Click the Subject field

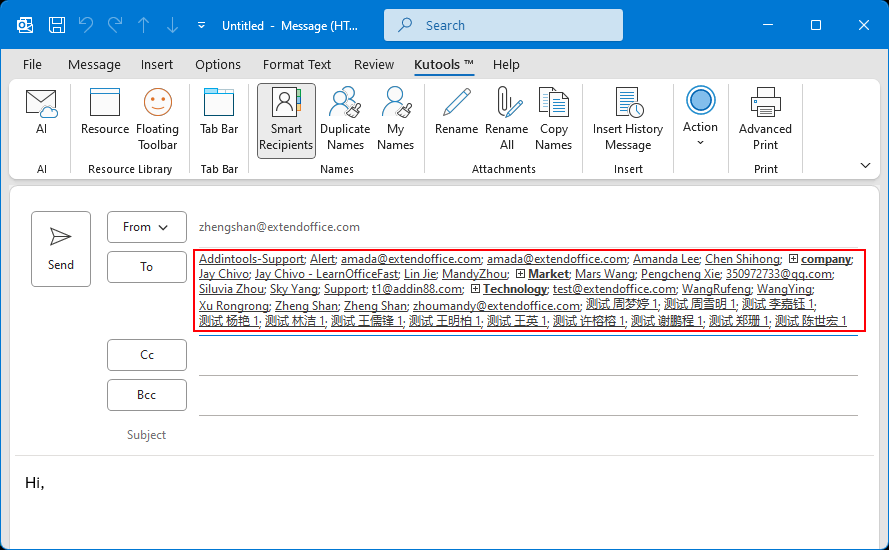[x=528, y=435]
